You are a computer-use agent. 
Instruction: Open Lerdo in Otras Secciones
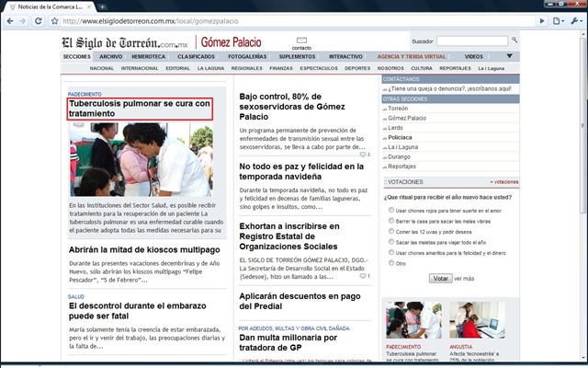coord(395,128)
